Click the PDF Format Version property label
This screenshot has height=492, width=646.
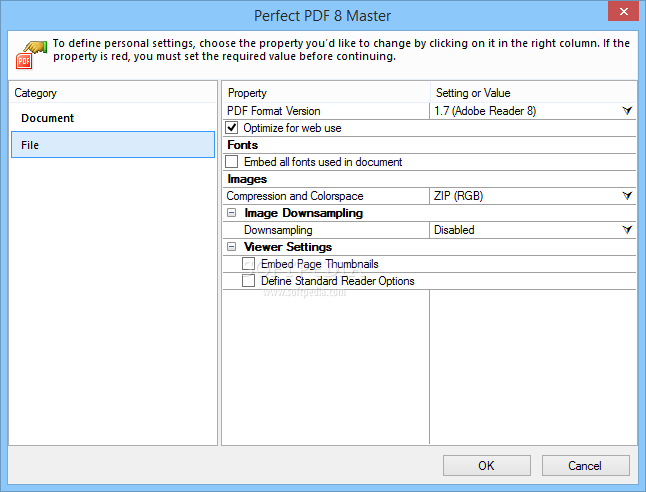point(274,111)
